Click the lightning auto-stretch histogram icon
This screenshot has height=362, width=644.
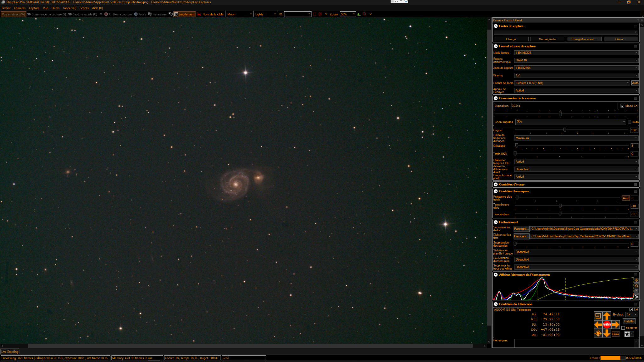click(x=636, y=280)
